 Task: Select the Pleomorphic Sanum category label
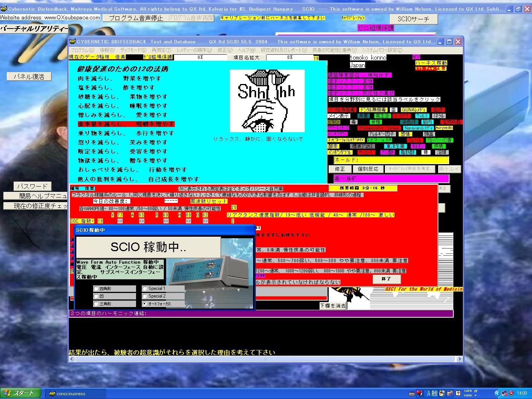(379, 128)
